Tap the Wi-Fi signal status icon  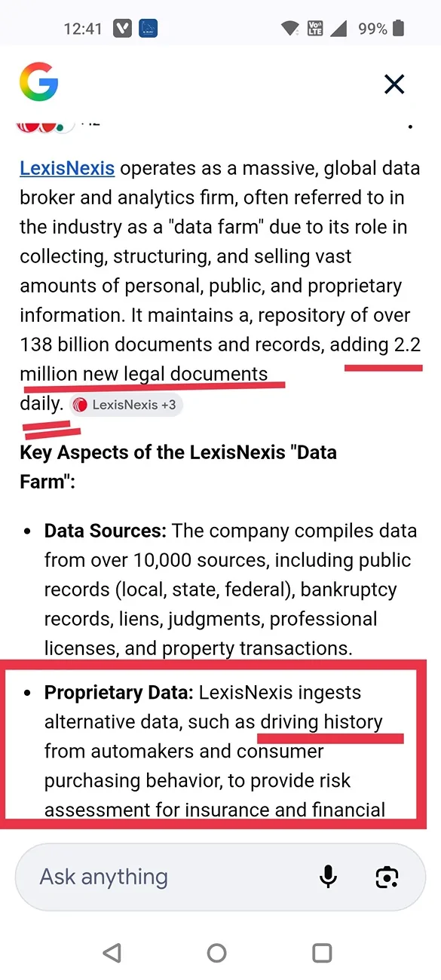tap(290, 29)
